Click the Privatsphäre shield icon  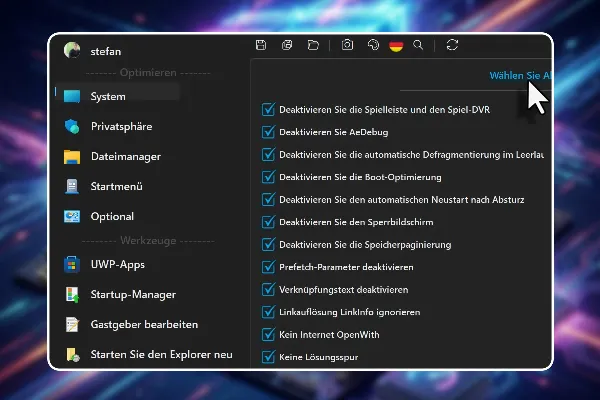pos(72,126)
